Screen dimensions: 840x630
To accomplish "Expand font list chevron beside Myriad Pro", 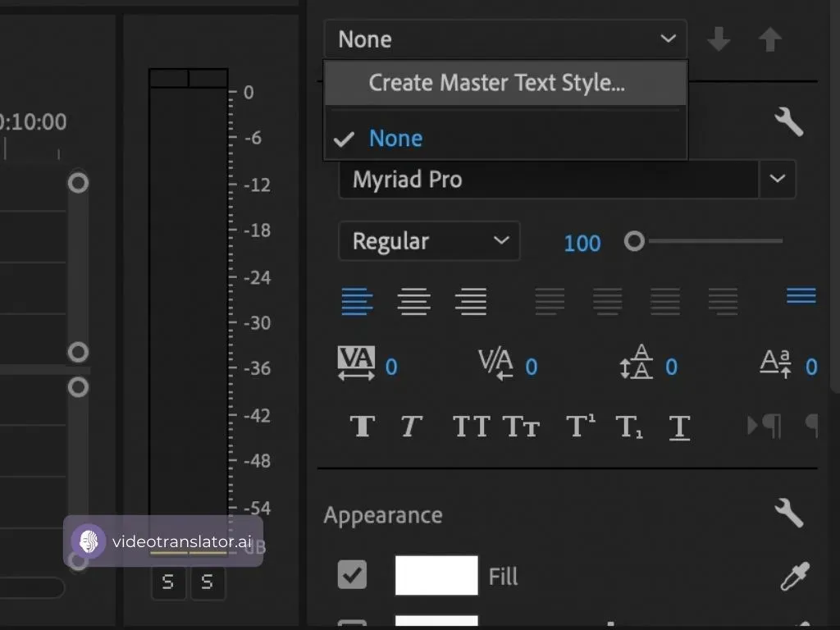I will click(778, 179).
